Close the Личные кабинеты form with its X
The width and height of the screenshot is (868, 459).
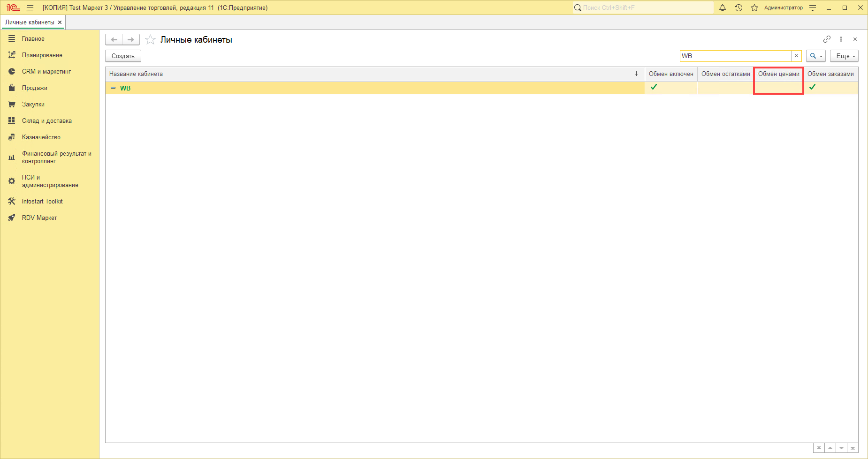(855, 39)
